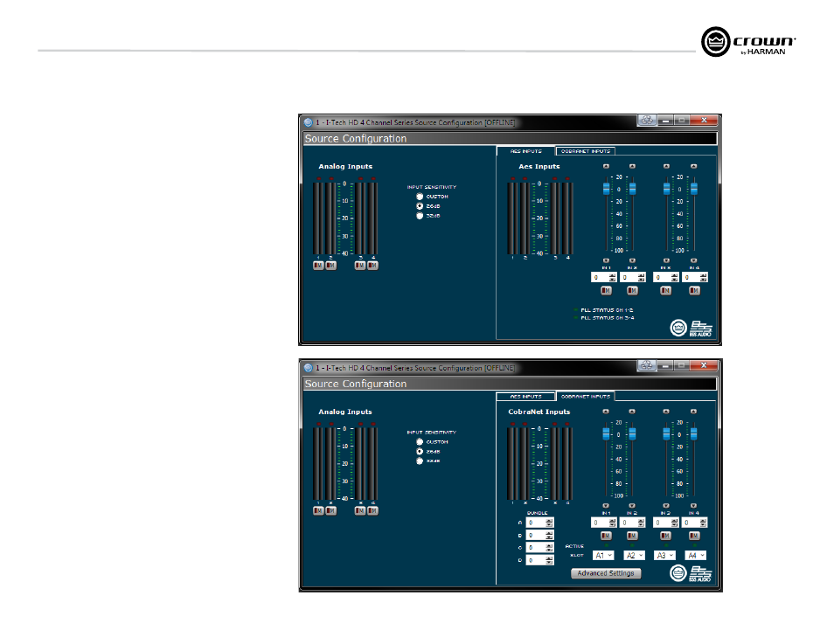Open the A3 slot dropdown
This screenshot has height=644, width=834.
click(665, 555)
